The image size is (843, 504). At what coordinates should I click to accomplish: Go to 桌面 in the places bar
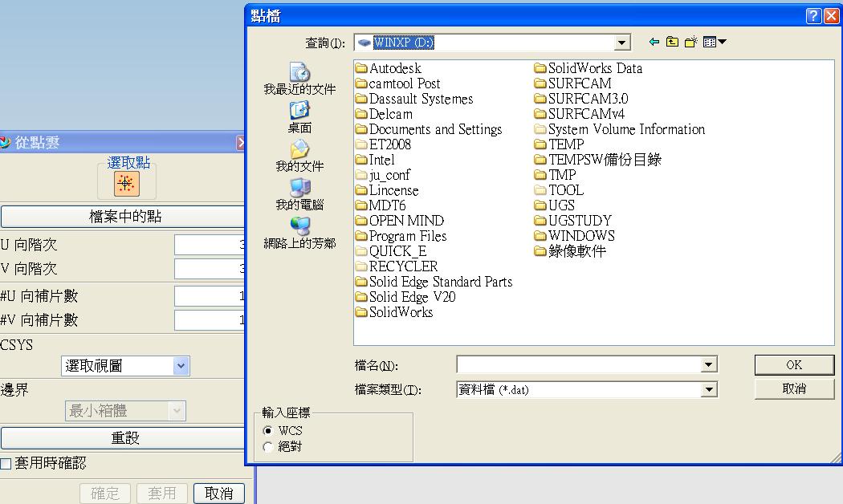299,117
